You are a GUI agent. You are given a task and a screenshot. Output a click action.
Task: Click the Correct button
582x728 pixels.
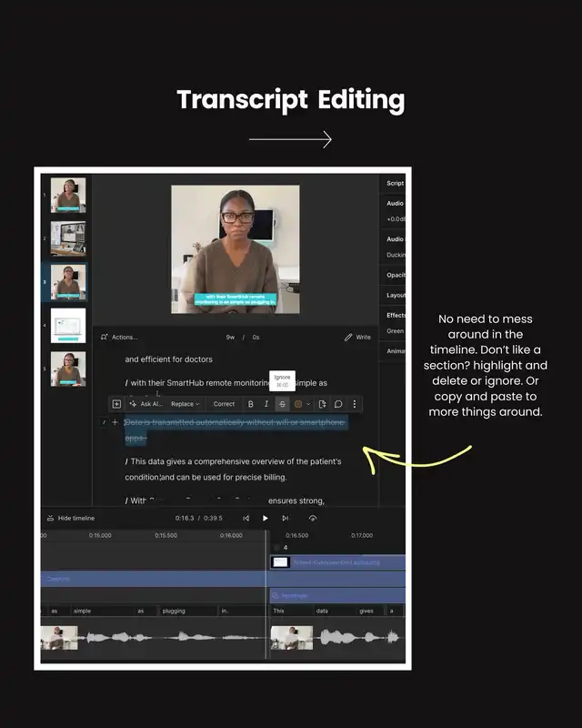coord(224,404)
